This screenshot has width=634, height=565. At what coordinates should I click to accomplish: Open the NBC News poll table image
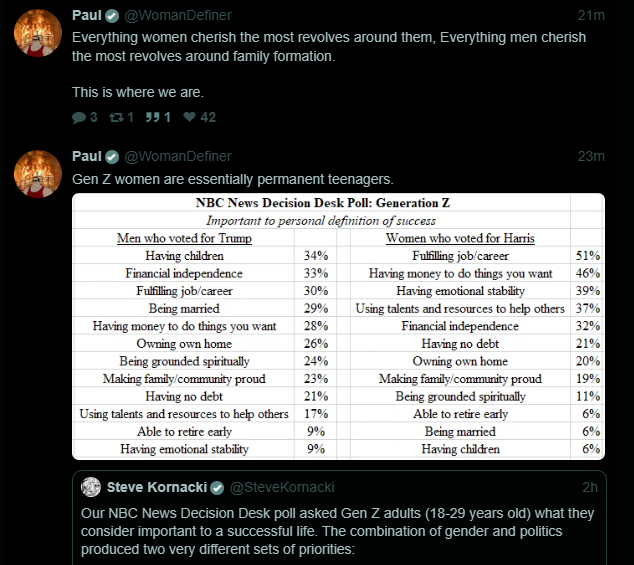(x=338, y=326)
